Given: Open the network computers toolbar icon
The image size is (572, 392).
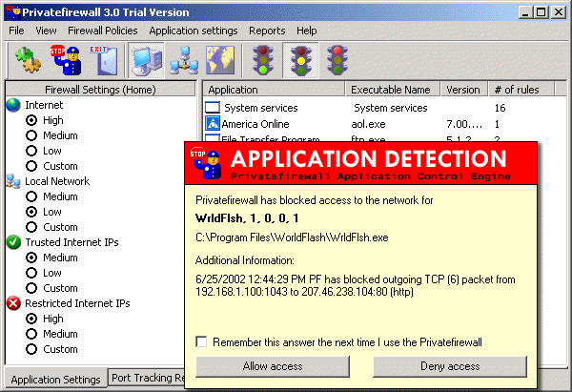Looking at the screenshot, I should click(184, 60).
